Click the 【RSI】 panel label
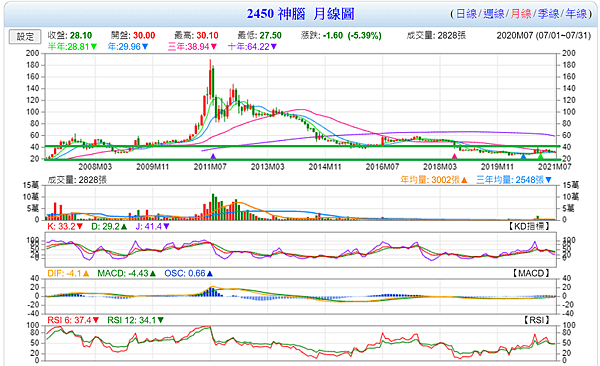This screenshot has height=366, width=600. pyautogui.click(x=536, y=320)
